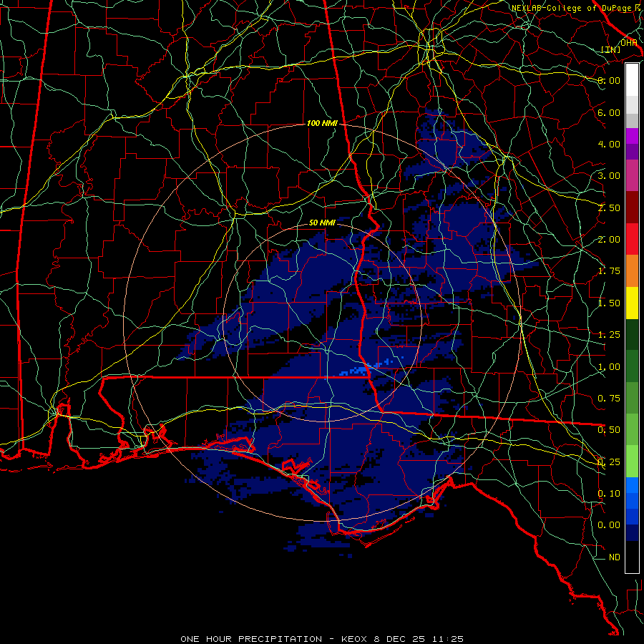
Task: Click the [IN] units label above legend
Action: tap(611, 49)
